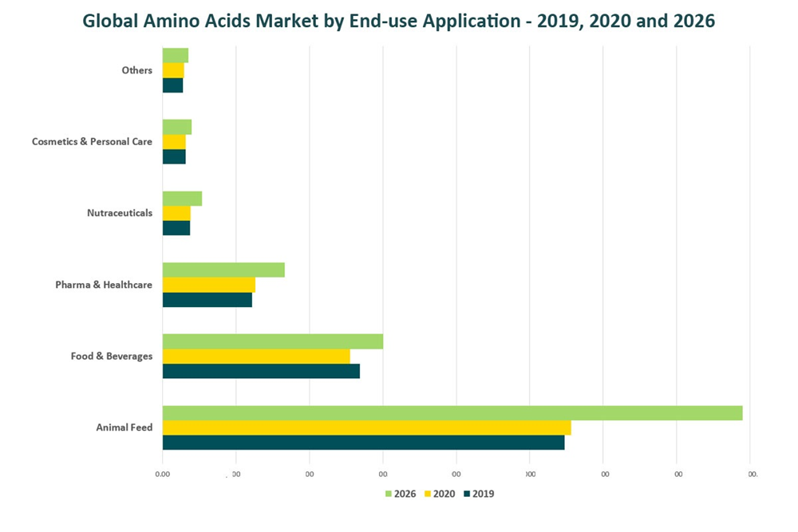This screenshot has height=532, width=798.
Task: Click the Animal Feed axis label
Action: pyautogui.click(x=124, y=428)
